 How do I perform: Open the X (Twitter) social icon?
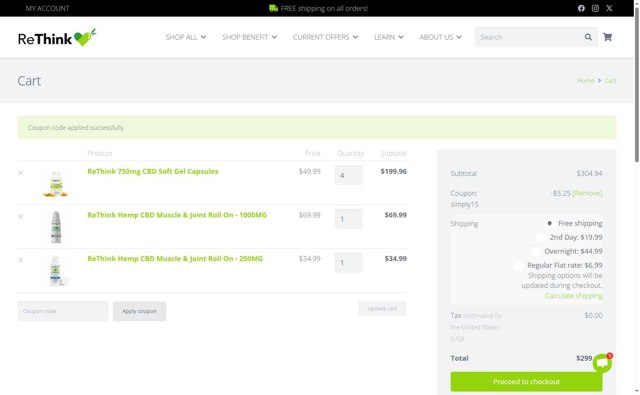(609, 8)
